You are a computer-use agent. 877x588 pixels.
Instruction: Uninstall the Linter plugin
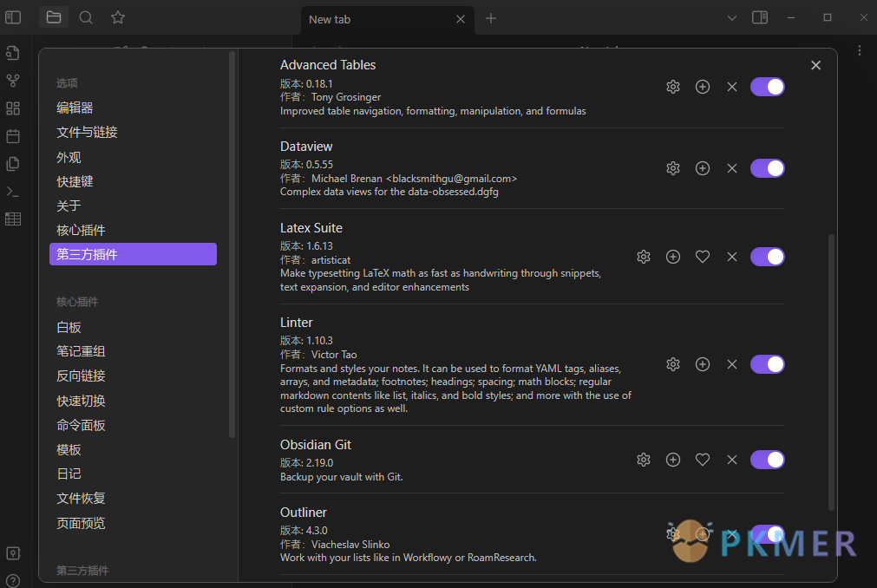(x=731, y=364)
